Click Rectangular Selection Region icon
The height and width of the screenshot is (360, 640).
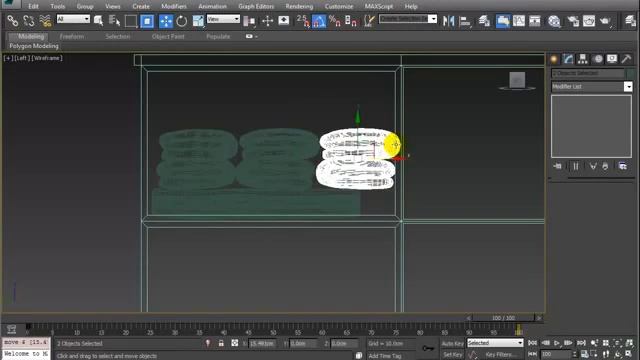(131, 21)
